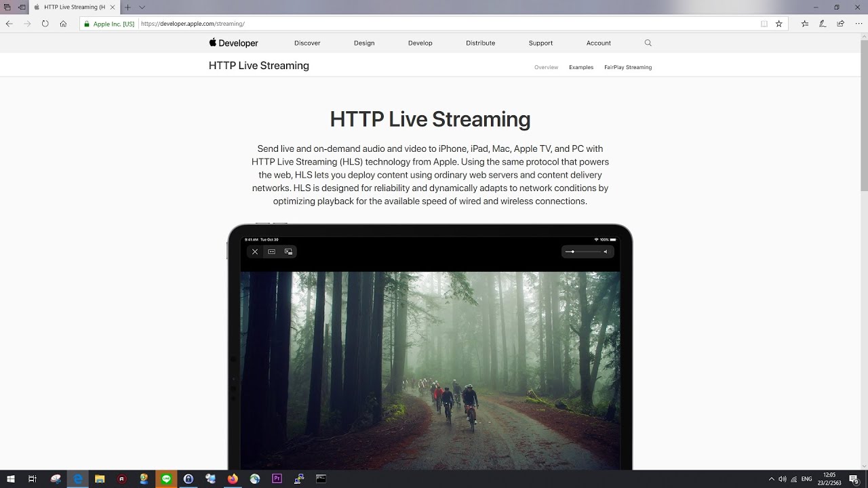Screen dimensions: 868x488
Task: Open the Account menu
Action: [599, 43]
